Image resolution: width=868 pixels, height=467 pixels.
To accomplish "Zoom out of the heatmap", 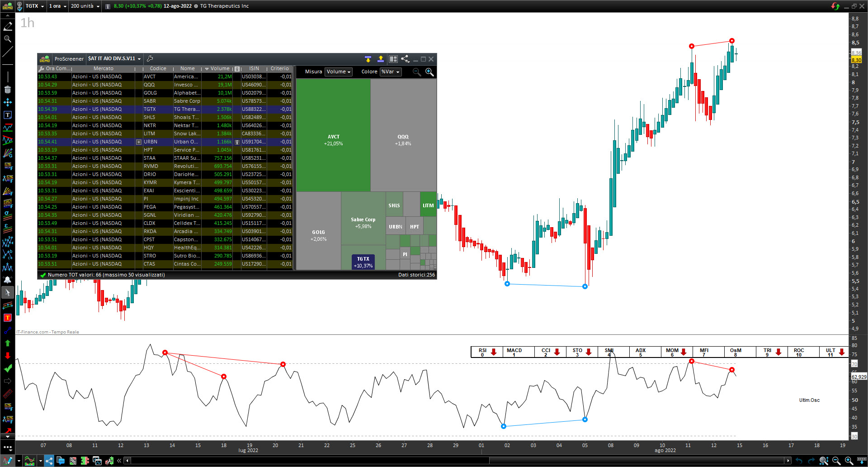I will coord(417,72).
